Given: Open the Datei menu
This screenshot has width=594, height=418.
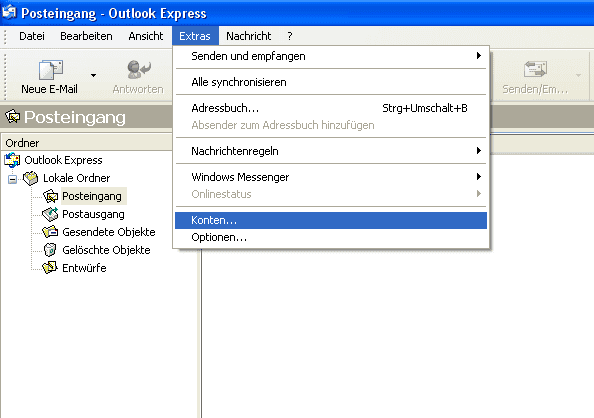Looking at the screenshot, I should 32,36.
